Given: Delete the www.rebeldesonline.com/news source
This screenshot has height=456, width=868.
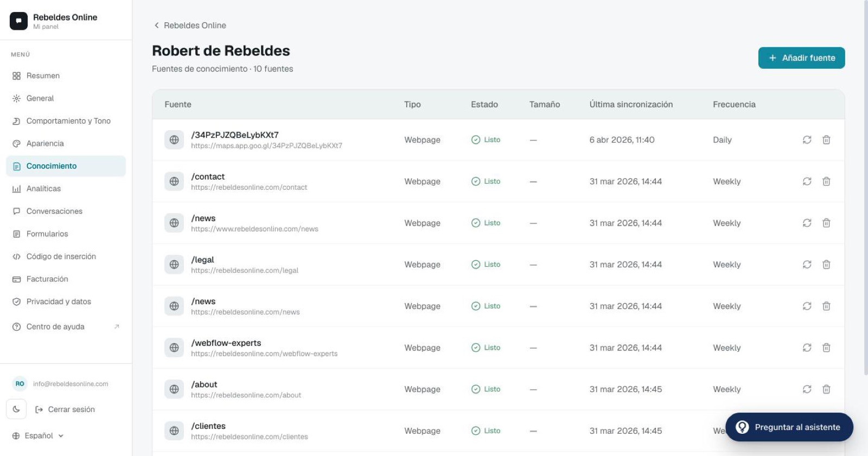Looking at the screenshot, I should [826, 223].
